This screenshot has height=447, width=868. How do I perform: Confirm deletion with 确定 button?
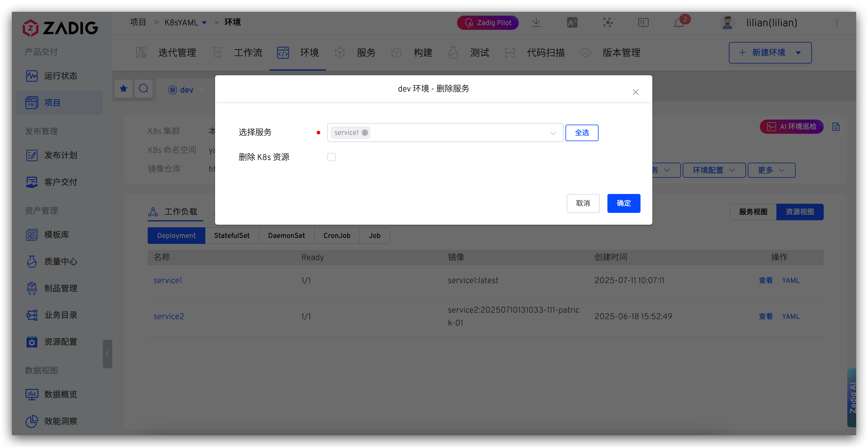[623, 203]
